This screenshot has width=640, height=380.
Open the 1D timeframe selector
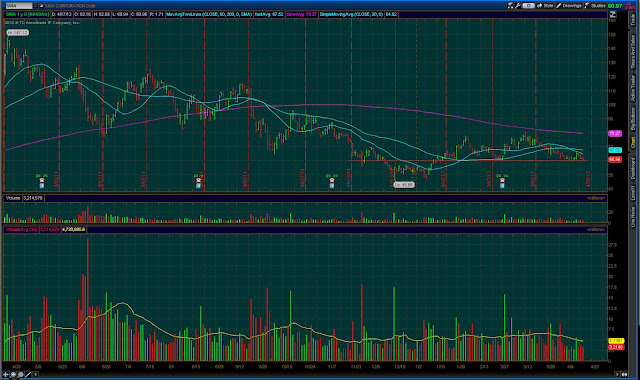[x=528, y=5]
